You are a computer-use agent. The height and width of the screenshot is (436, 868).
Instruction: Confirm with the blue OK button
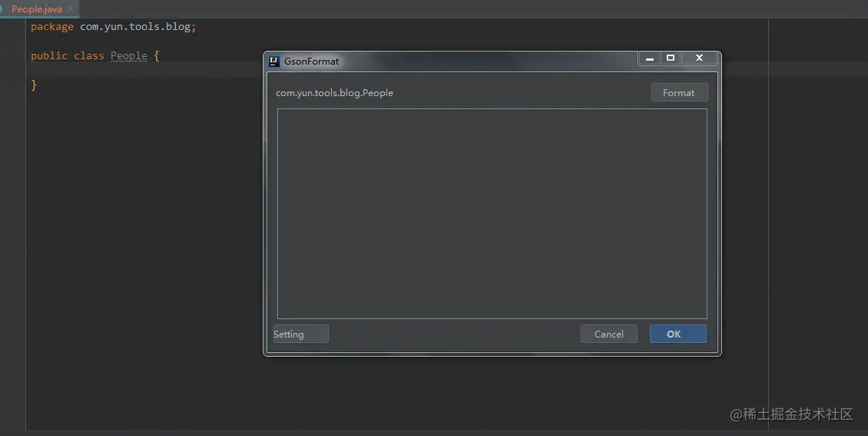click(678, 334)
